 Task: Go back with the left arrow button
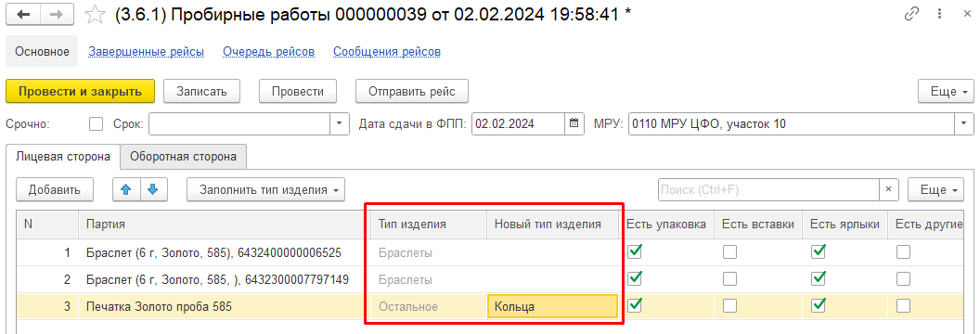(22, 15)
